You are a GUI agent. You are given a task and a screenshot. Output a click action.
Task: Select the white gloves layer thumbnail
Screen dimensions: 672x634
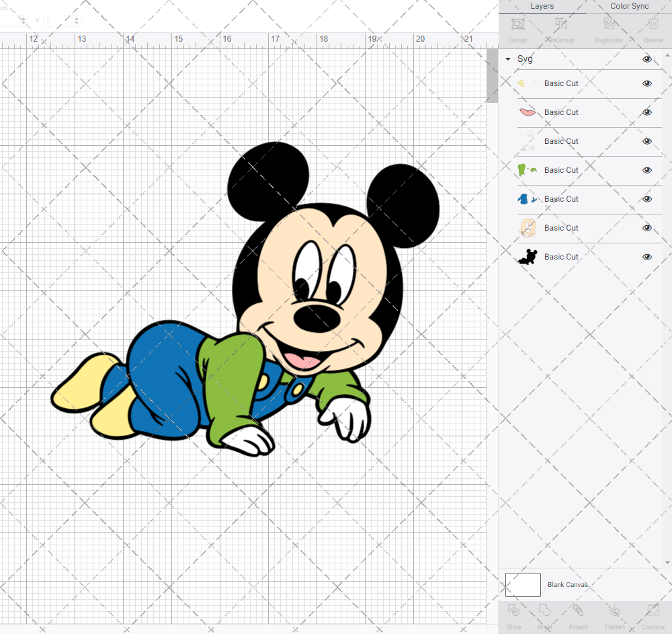(x=528, y=141)
